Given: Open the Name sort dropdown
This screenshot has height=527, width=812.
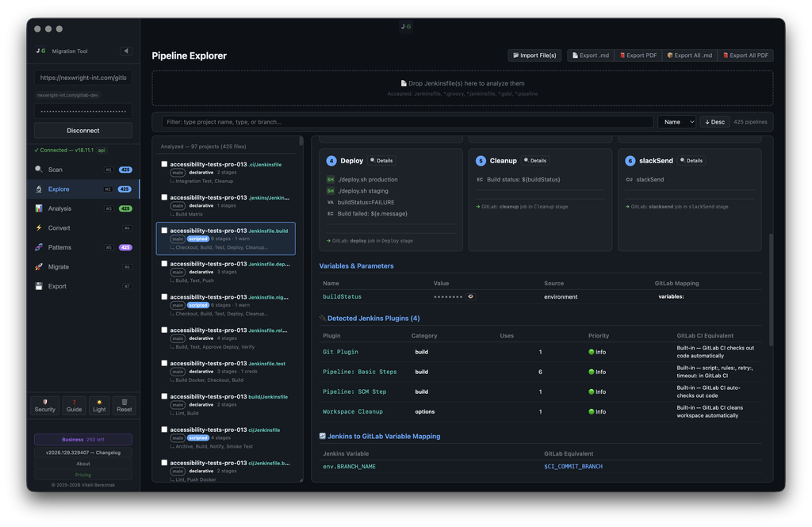Looking at the screenshot, I should [x=677, y=122].
